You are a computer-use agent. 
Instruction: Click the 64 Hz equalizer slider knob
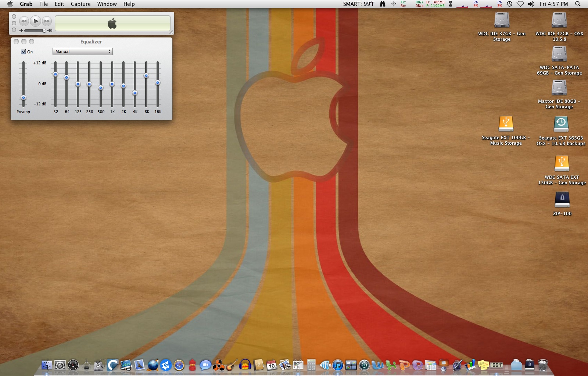click(67, 77)
